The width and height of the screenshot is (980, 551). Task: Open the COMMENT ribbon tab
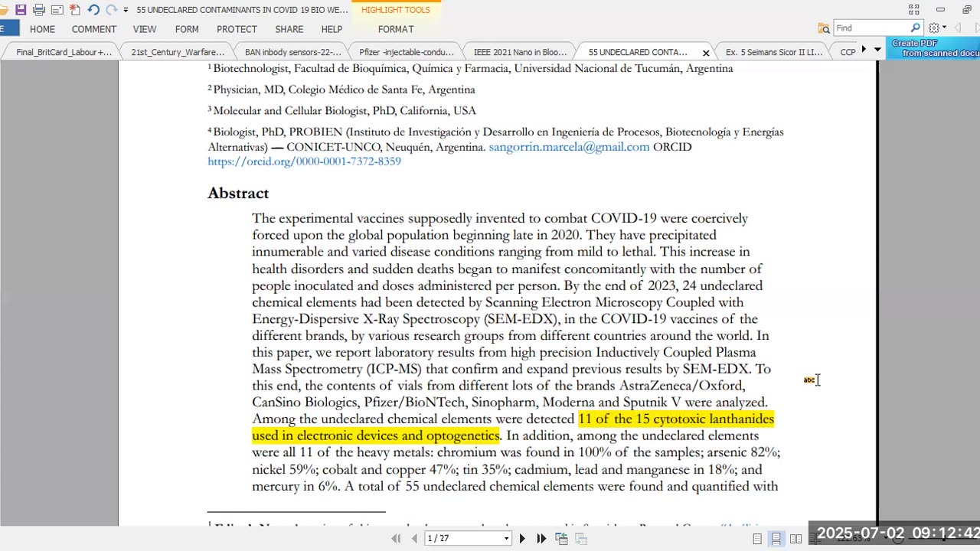94,29
